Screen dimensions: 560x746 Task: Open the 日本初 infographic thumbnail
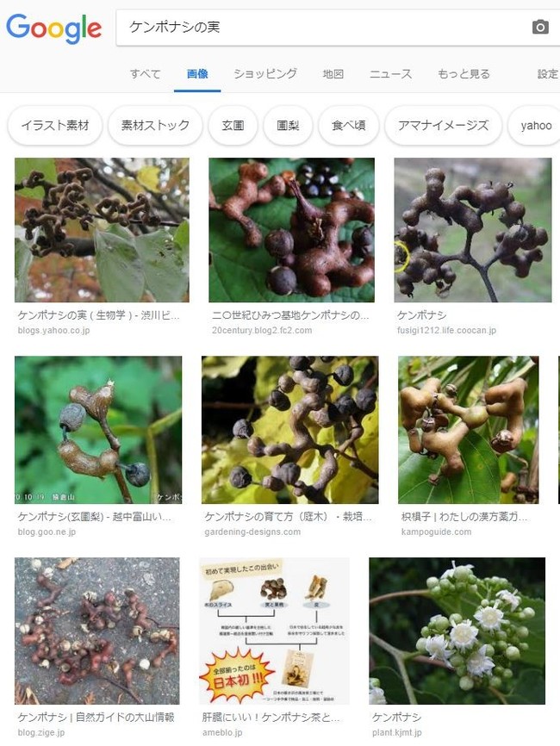tap(274, 631)
